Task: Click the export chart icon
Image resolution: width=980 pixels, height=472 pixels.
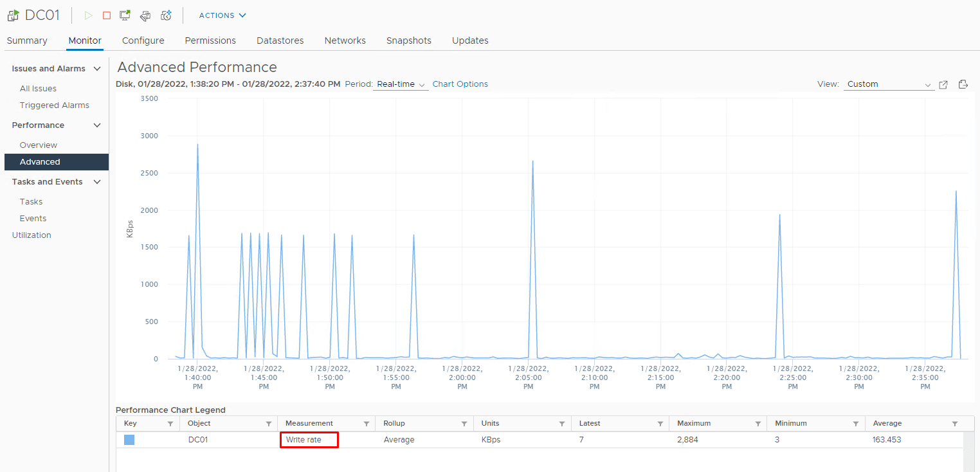Action: click(x=963, y=85)
